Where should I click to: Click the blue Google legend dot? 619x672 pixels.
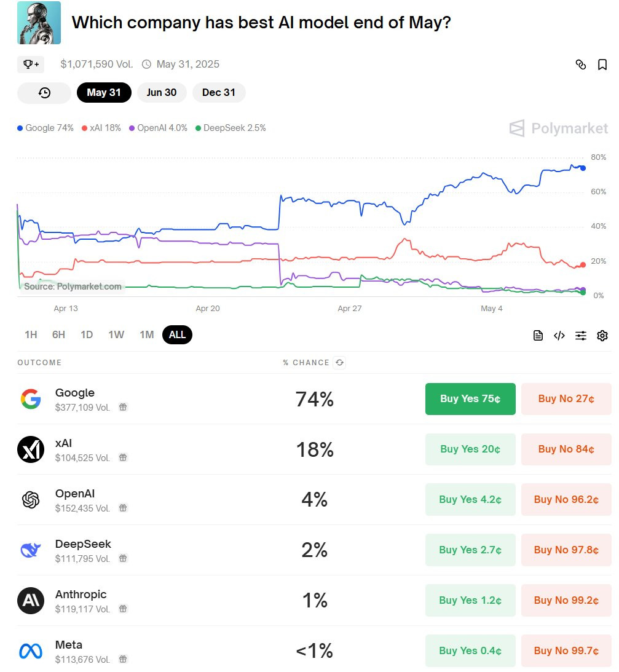click(20, 128)
